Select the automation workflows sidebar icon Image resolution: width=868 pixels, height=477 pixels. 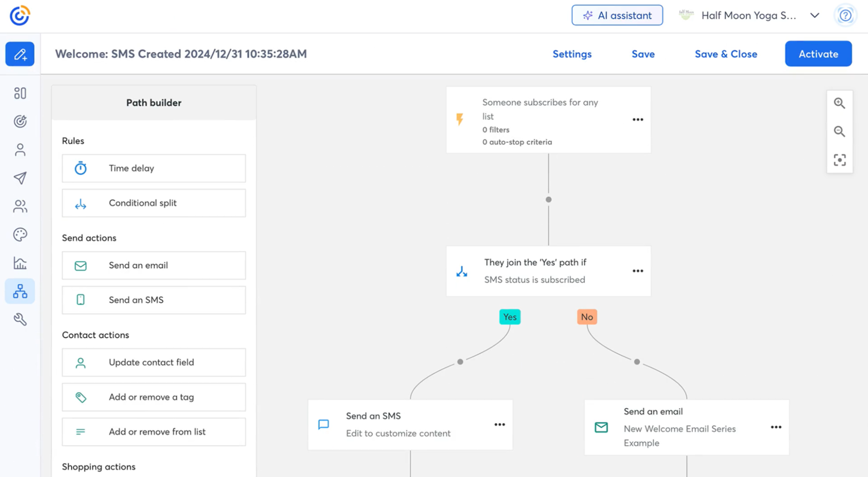pyautogui.click(x=20, y=291)
